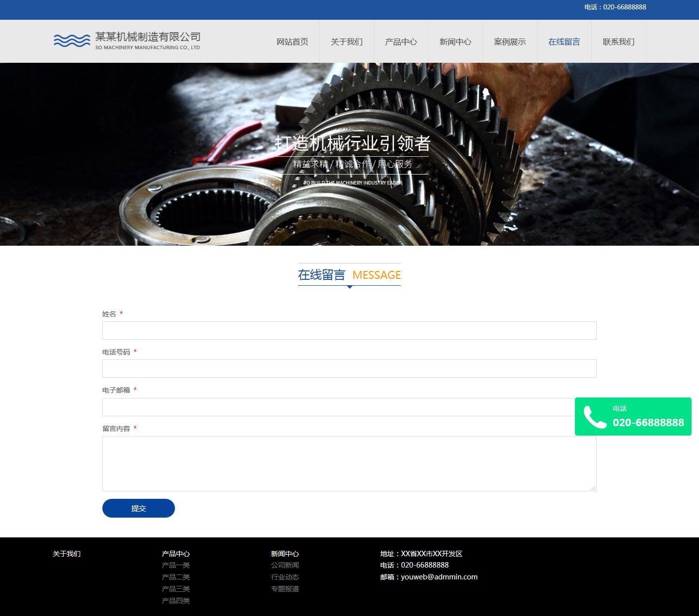Open the 案例展示 nav item
The height and width of the screenshot is (616, 699).
pyautogui.click(x=510, y=42)
